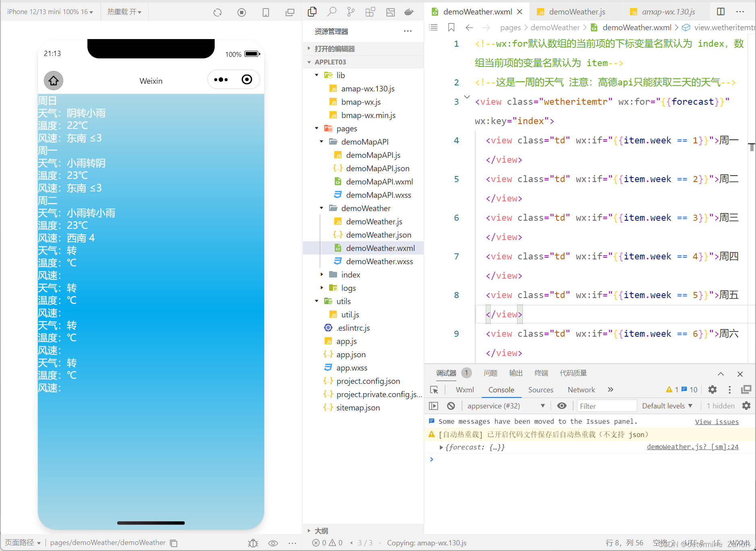
Task: Open the 热重载 开 hot reload dropdown
Action: point(124,12)
